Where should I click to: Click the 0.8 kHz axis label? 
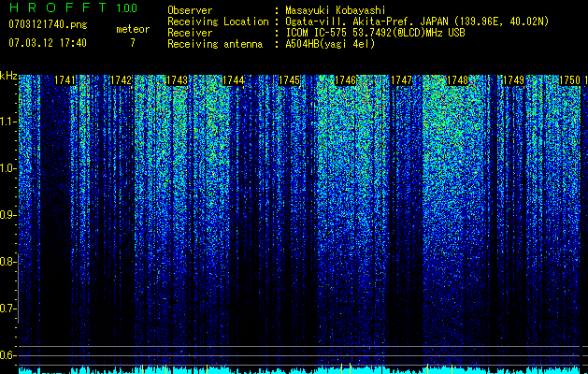[x=7, y=262]
